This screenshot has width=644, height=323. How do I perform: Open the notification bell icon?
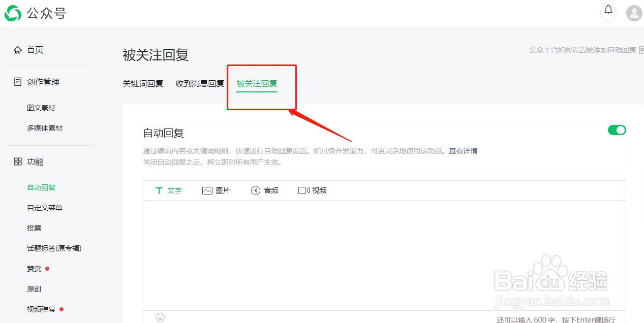[608, 12]
